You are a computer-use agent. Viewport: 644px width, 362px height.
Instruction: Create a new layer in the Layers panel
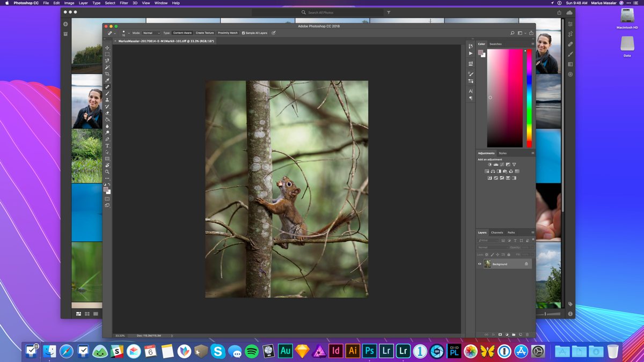[x=520, y=334]
